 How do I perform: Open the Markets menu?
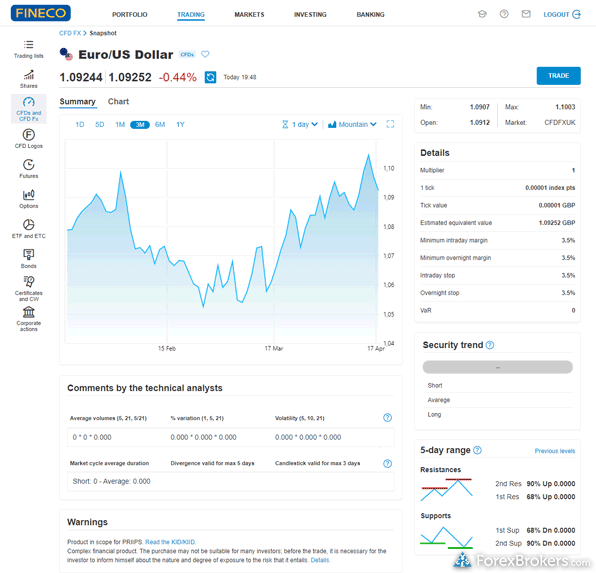[249, 14]
